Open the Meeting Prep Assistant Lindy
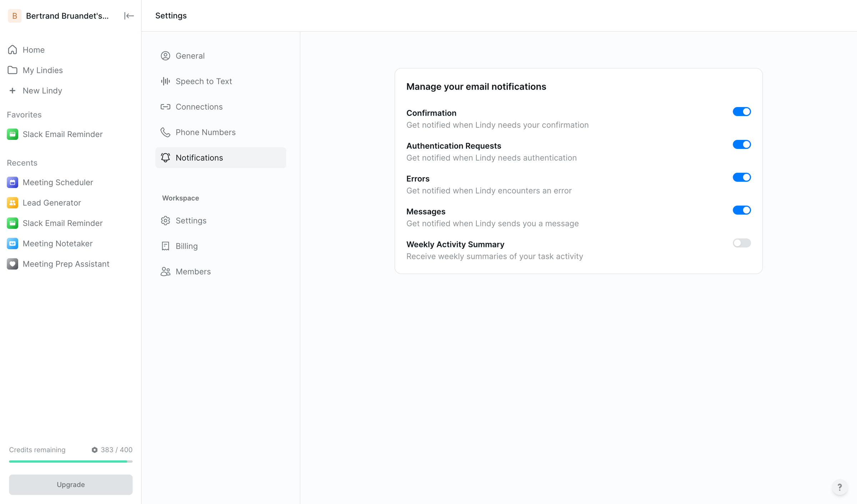The width and height of the screenshot is (857, 504). pos(66,264)
